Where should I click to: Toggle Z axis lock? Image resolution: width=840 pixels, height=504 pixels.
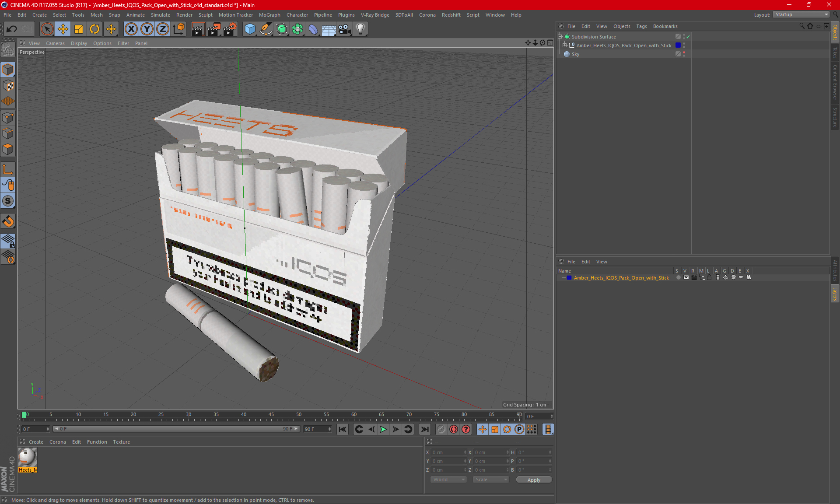[x=163, y=29]
